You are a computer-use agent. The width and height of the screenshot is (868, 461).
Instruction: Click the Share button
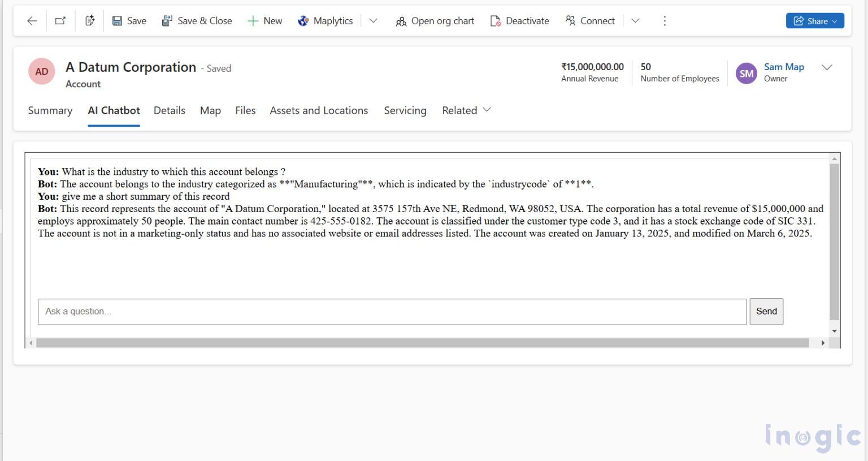(x=814, y=21)
